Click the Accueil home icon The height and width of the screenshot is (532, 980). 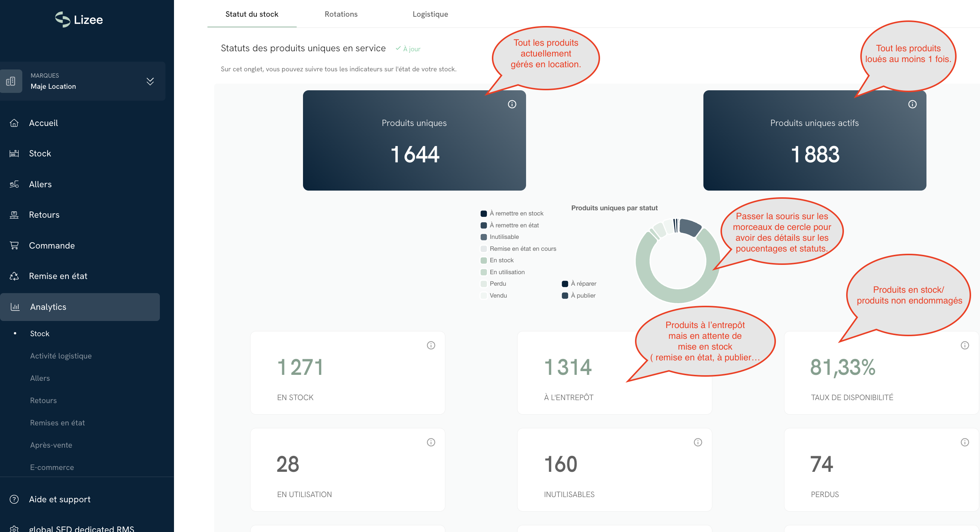pyautogui.click(x=14, y=123)
